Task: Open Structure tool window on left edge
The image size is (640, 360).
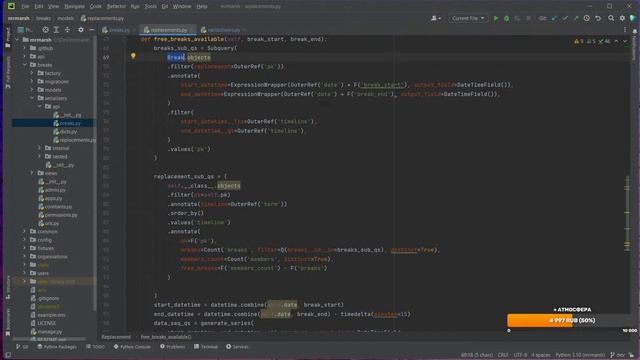Action: click(x=8, y=288)
